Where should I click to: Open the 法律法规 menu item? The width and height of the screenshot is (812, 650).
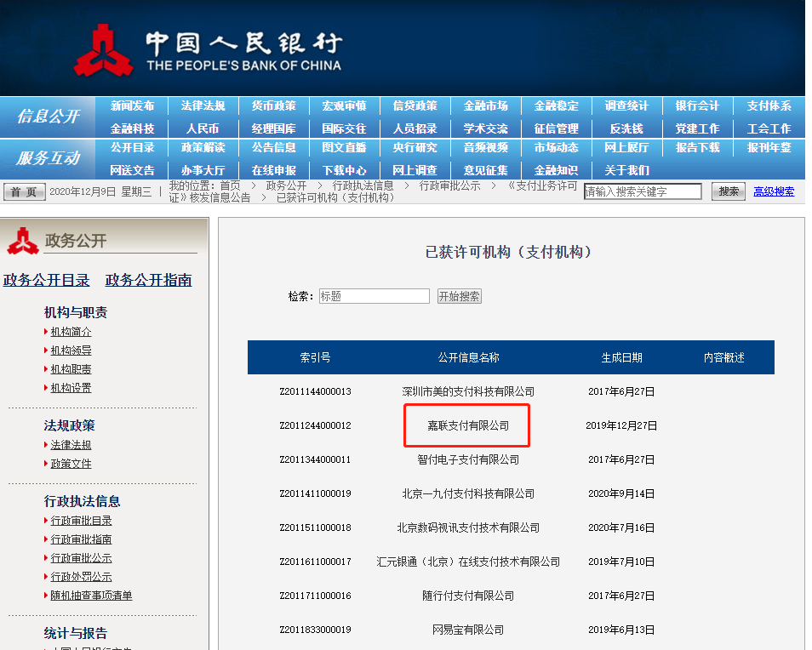203,106
